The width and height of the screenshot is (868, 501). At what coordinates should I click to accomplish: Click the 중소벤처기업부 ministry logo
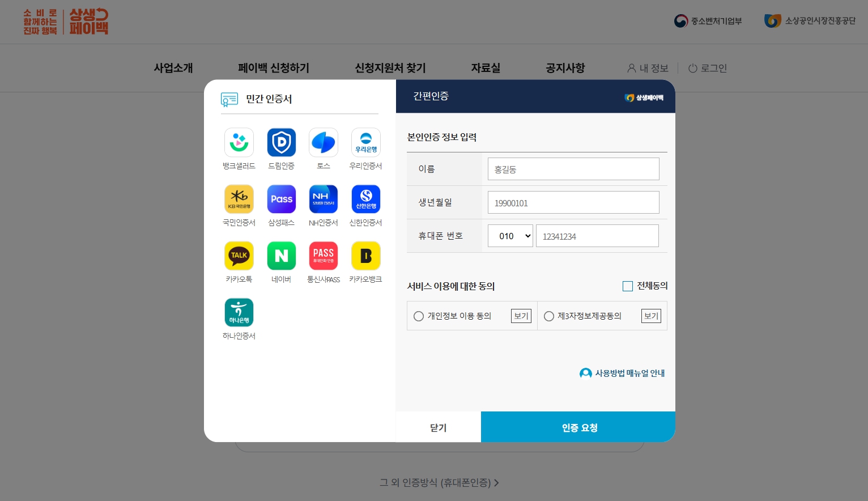coord(708,21)
